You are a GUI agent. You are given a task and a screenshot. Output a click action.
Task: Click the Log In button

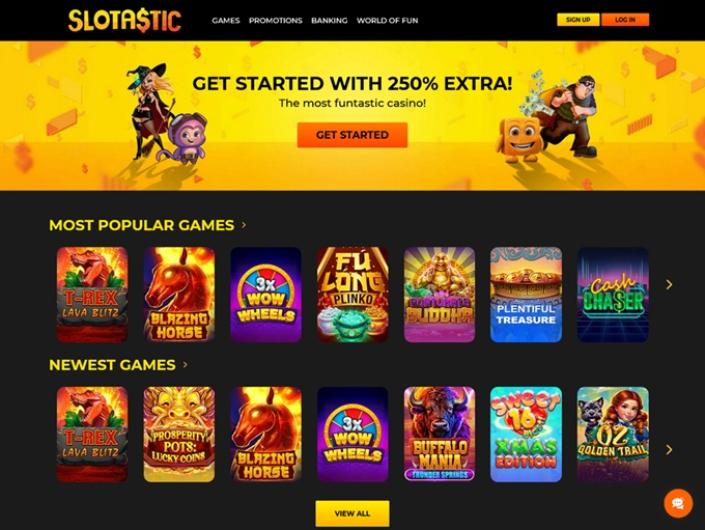click(x=625, y=20)
